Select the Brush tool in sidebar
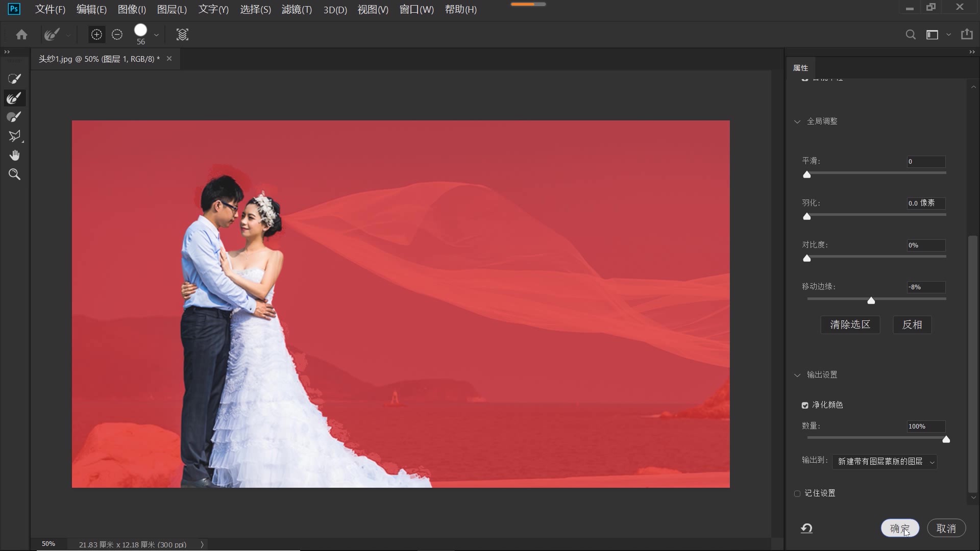Viewport: 980px width, 551px height. pyautogui.click(x=14, y=117)
